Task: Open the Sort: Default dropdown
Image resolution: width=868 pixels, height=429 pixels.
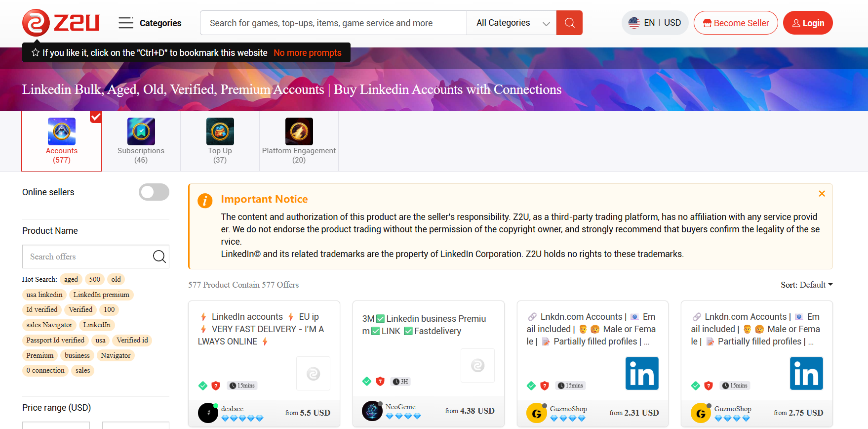Action: (x=806, y=285)
